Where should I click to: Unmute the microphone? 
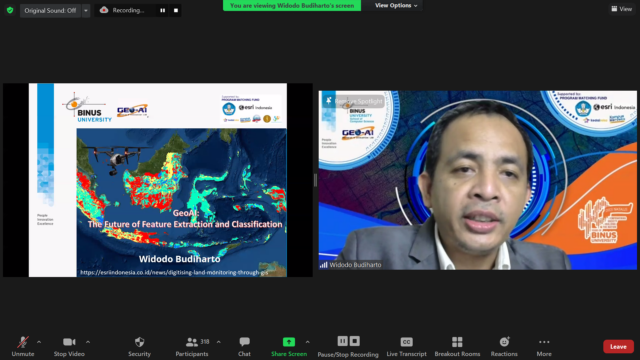click(x=23, y=347)
